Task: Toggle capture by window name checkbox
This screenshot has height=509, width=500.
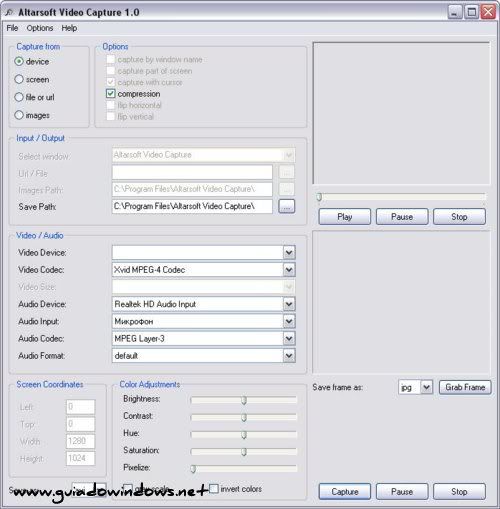Action: point(111,59)
